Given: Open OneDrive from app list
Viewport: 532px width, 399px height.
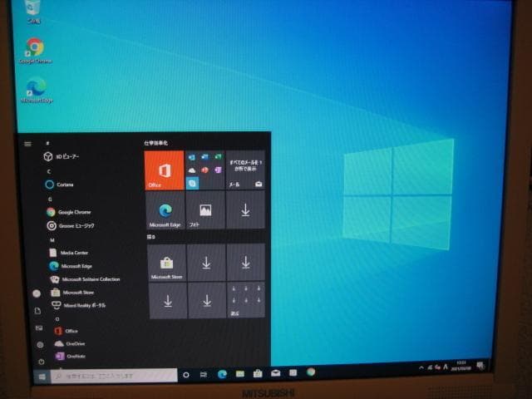Looking at the screenshot, I should pos(70,343).
